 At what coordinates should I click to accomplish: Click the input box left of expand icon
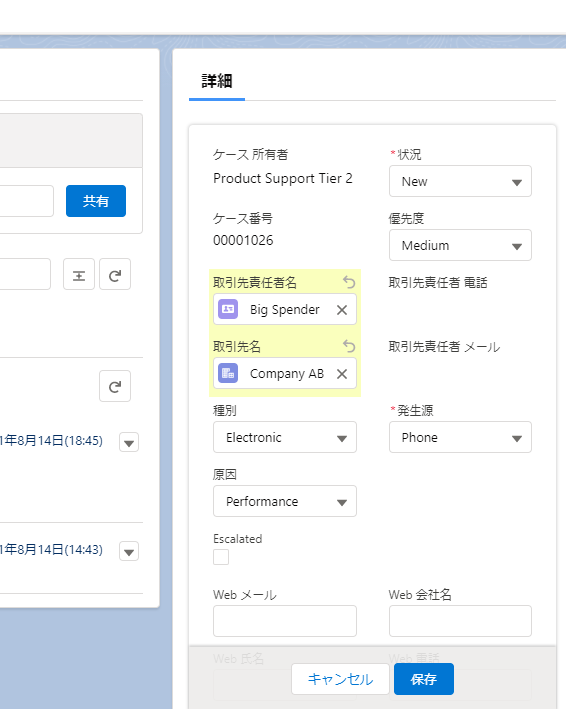[25, 274]
